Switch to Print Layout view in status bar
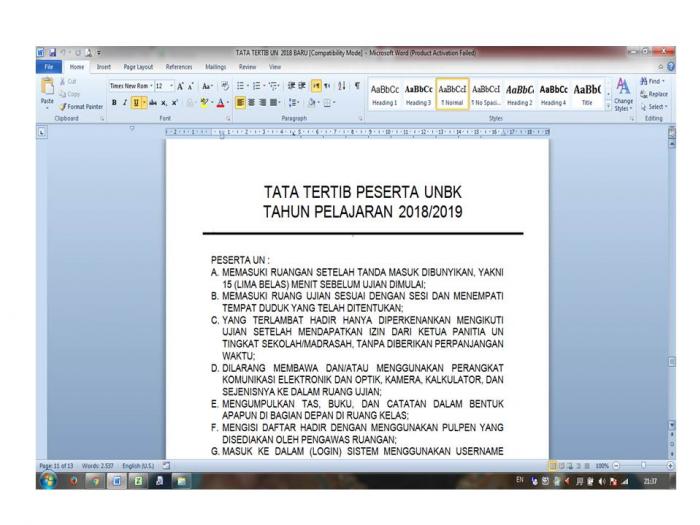 pyautogui.click(x=553, y=466)
